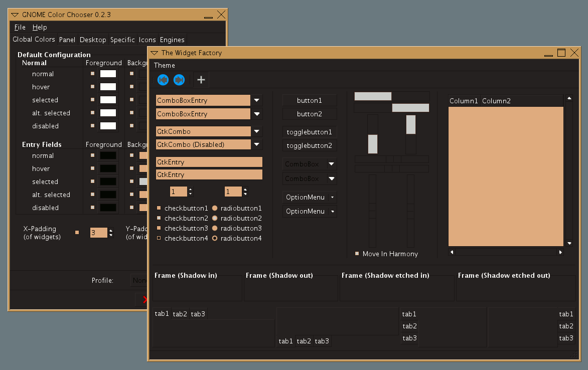Click the Entry Fields 'normal' foreground black swatch
The image size is (588, 370).
[x=108, y=155]
